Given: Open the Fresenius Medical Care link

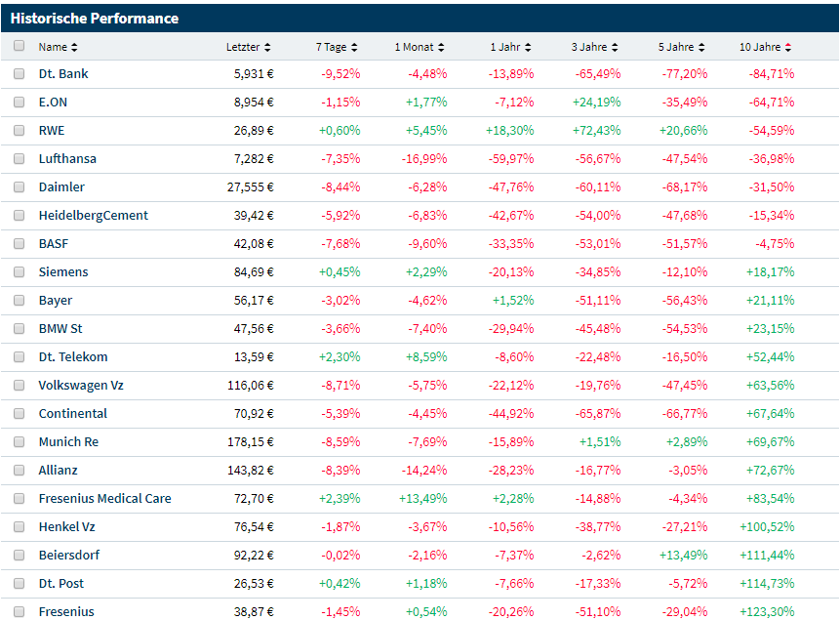Looking at the screenshot, I should click(104, 498).
